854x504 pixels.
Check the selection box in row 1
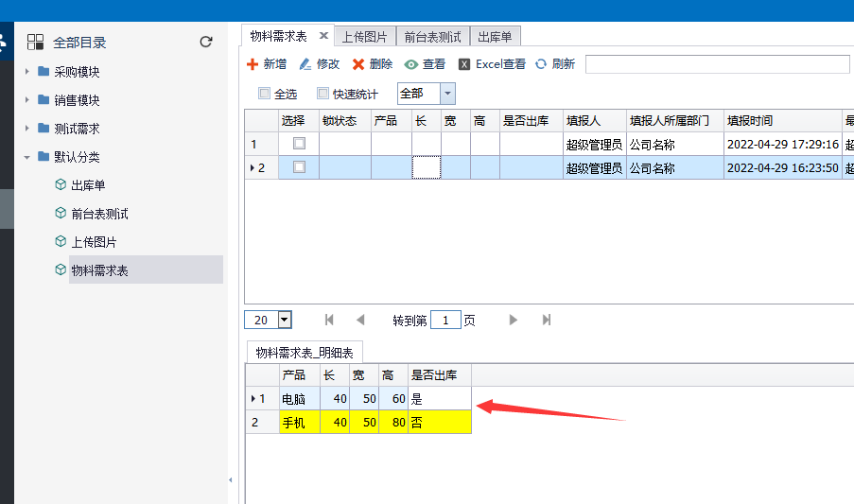tap(299, 144)
